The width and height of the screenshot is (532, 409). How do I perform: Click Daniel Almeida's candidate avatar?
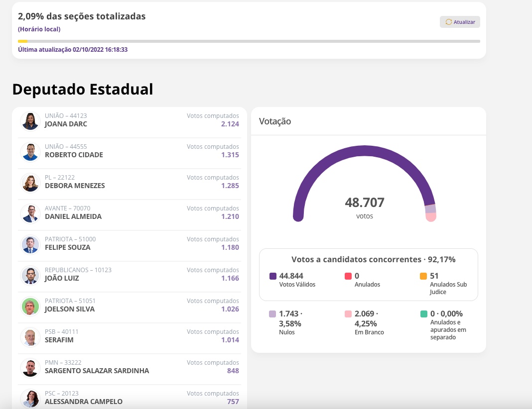point(30,213)
